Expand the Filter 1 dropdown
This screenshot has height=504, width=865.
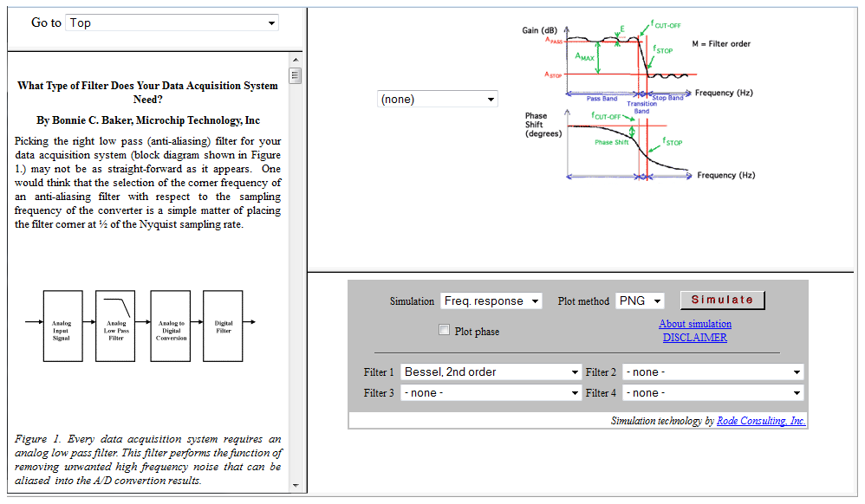click(491, 372)
